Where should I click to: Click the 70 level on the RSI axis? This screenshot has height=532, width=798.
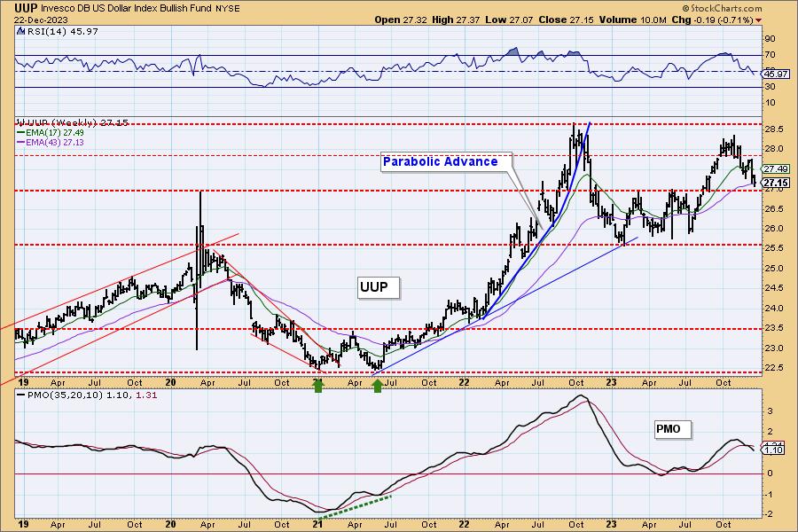click(x=770, y=55)
